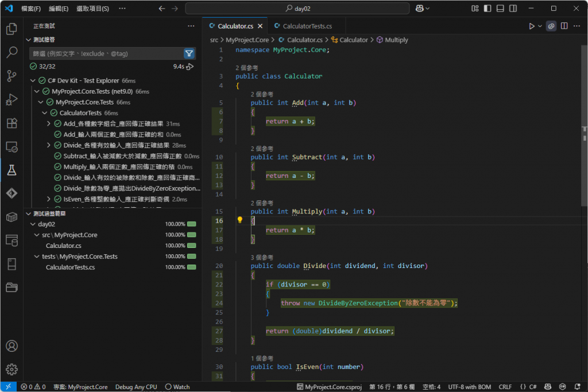
Task: Select Divide_除數為零 test row
Action: point(113,188)
